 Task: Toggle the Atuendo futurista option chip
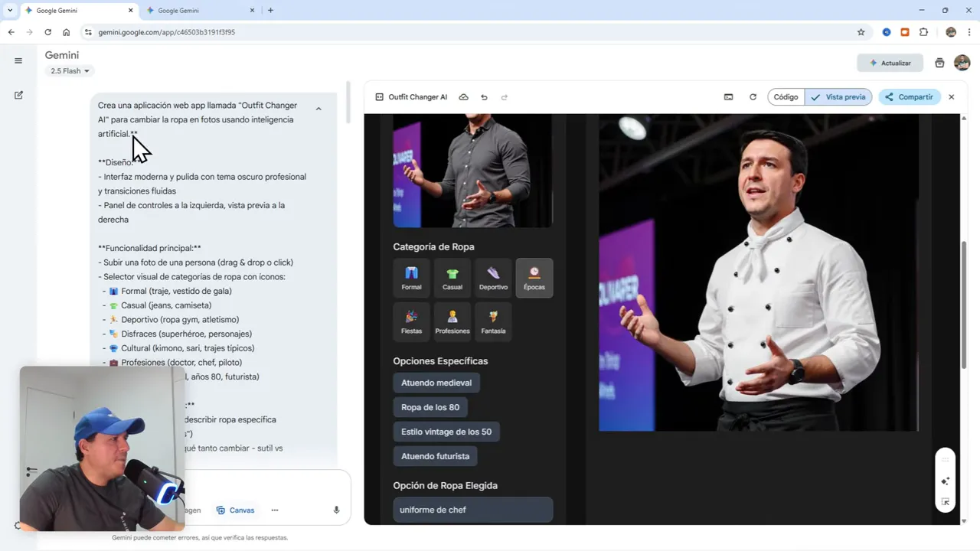435,455
